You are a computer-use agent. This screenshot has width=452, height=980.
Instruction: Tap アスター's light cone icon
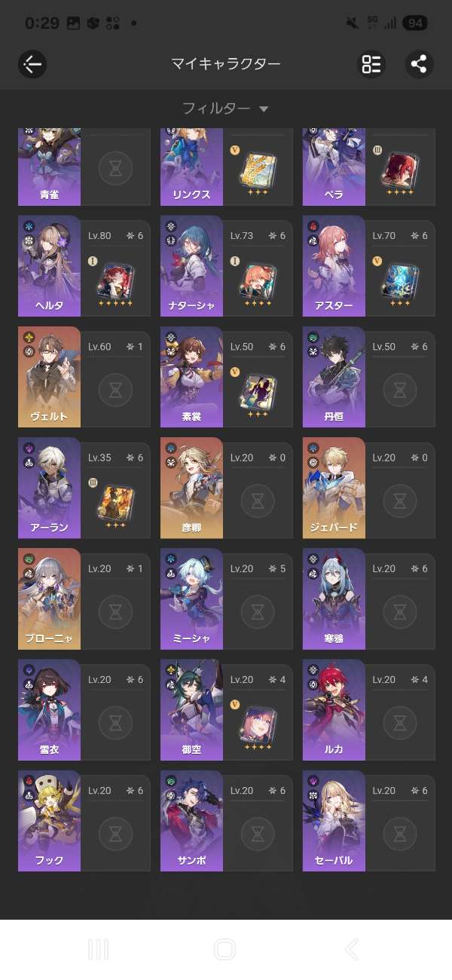point(400,279)
